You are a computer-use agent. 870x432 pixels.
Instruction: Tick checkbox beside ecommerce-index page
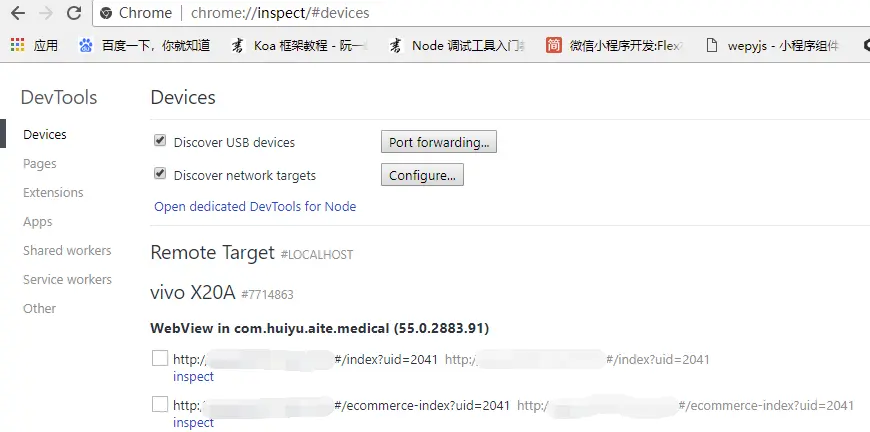click(x=160, y=404)
